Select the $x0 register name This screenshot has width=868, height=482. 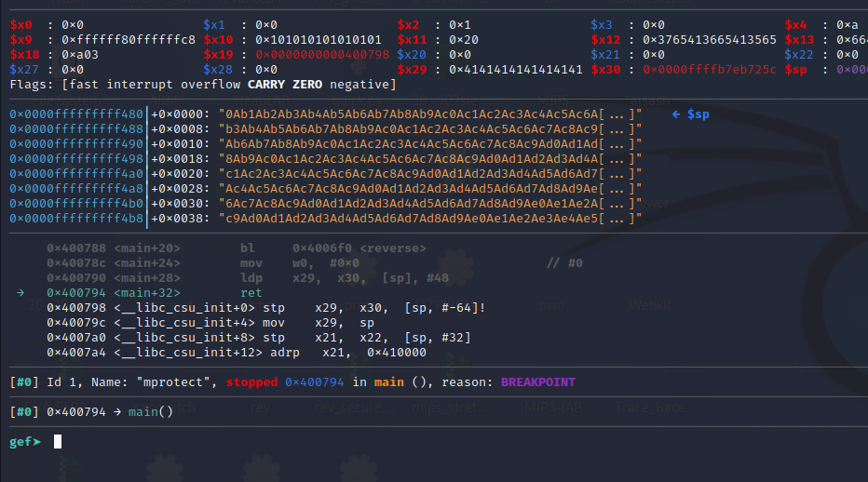[20, 23]
